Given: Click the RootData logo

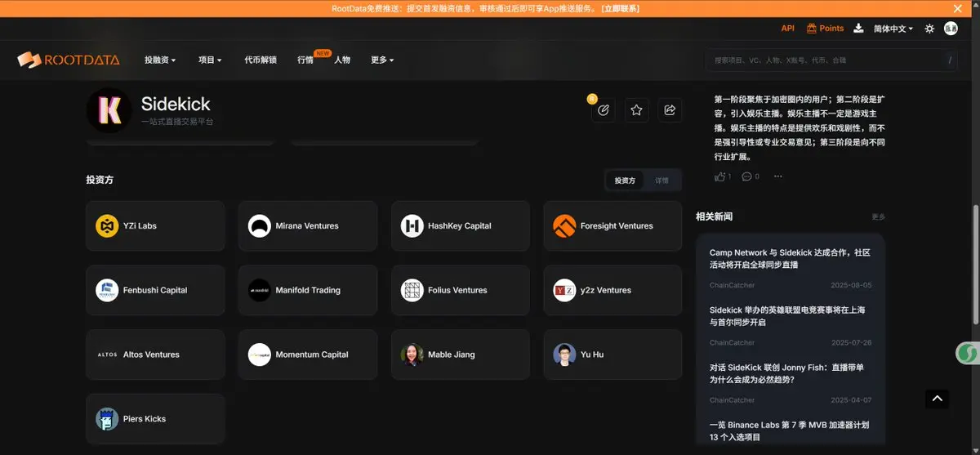Looking at the screenshot, I should point(69,60).
